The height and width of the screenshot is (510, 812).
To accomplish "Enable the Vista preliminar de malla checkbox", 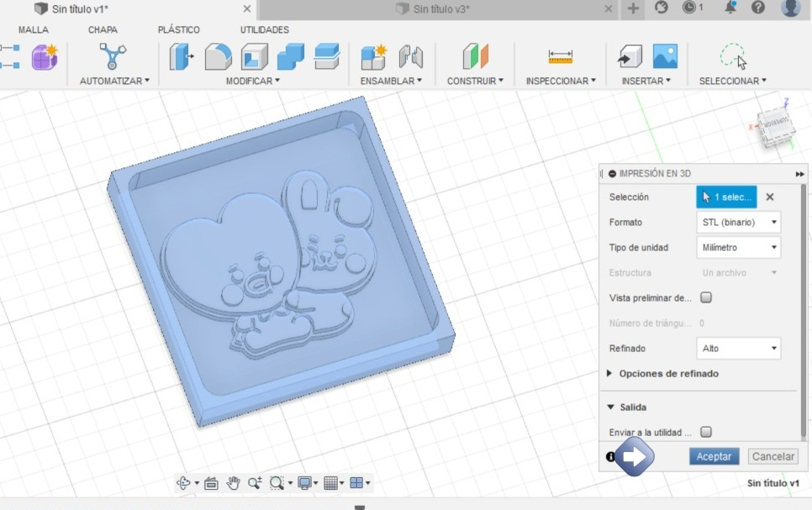I will [x=706, y=297].
